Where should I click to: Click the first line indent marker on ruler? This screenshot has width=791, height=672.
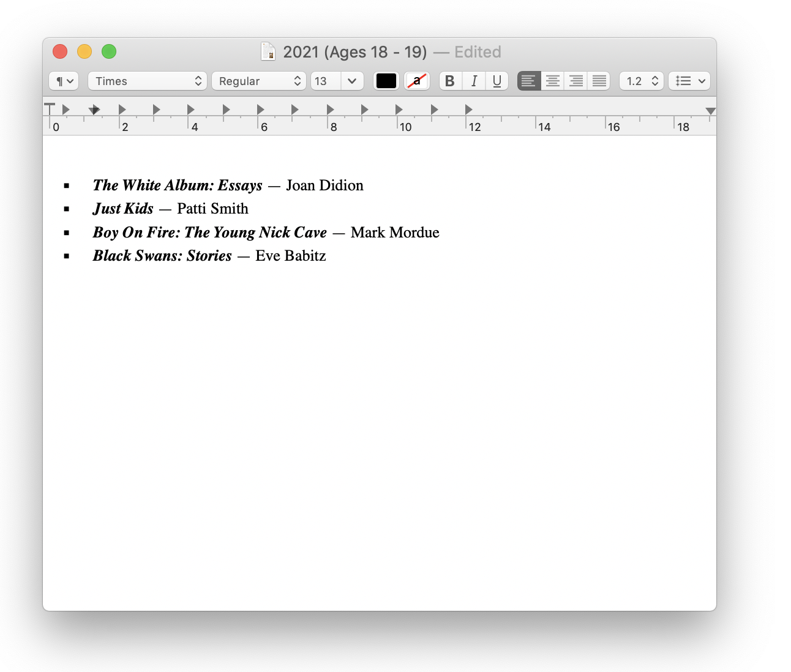click(50, 108)
